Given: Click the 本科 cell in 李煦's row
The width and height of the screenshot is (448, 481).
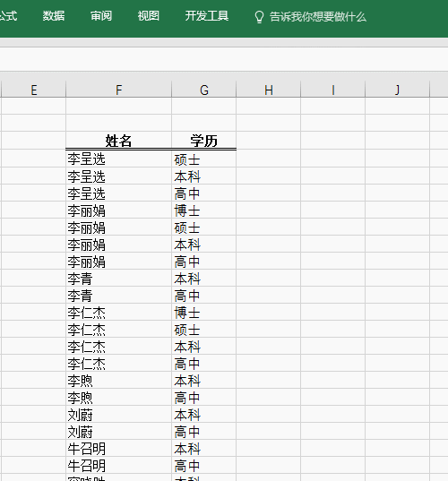Looking at the screenshot, I should [x=204, y=381].
